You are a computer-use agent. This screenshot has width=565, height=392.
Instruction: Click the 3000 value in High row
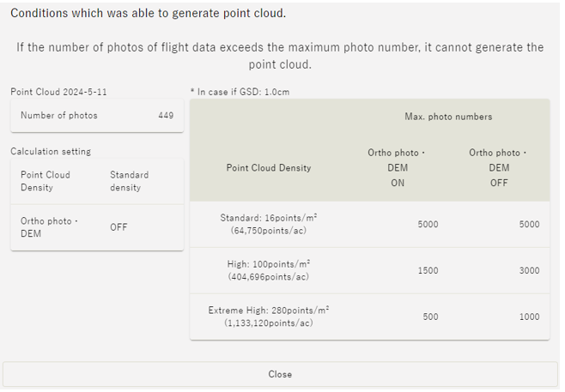click(529, 271)
